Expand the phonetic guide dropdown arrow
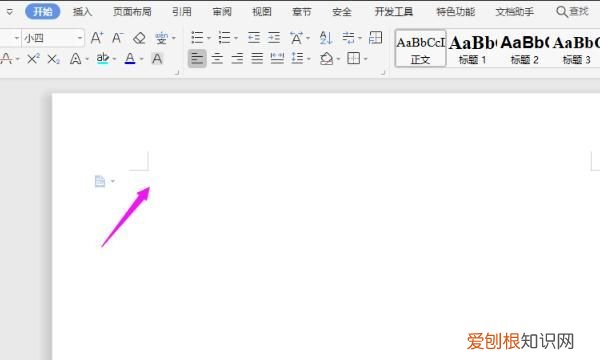 174,38
